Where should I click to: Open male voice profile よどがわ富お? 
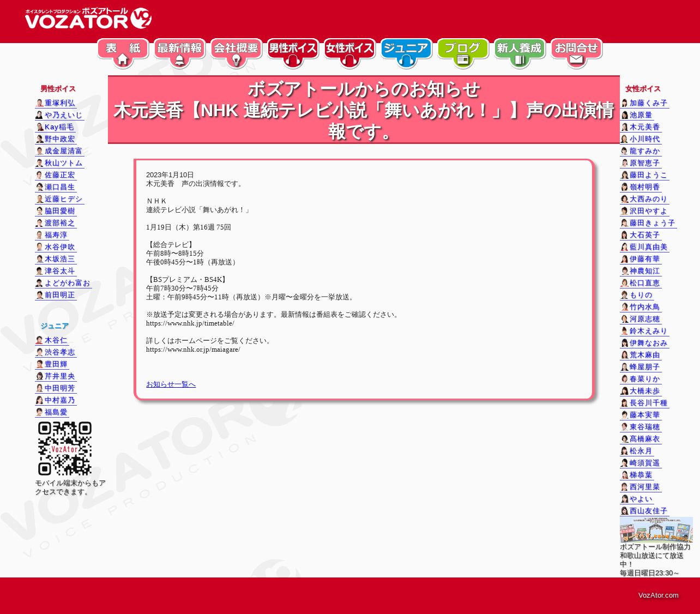click(63, 283)
